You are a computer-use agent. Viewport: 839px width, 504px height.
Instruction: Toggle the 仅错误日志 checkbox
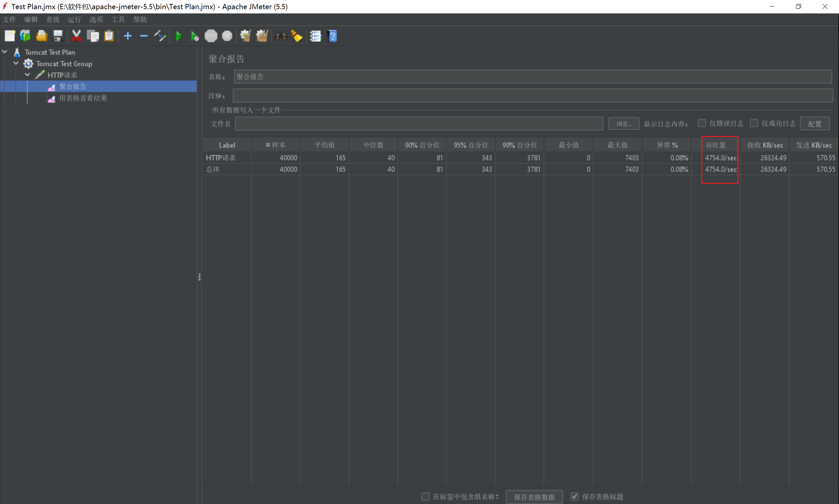tap(702, 123)
